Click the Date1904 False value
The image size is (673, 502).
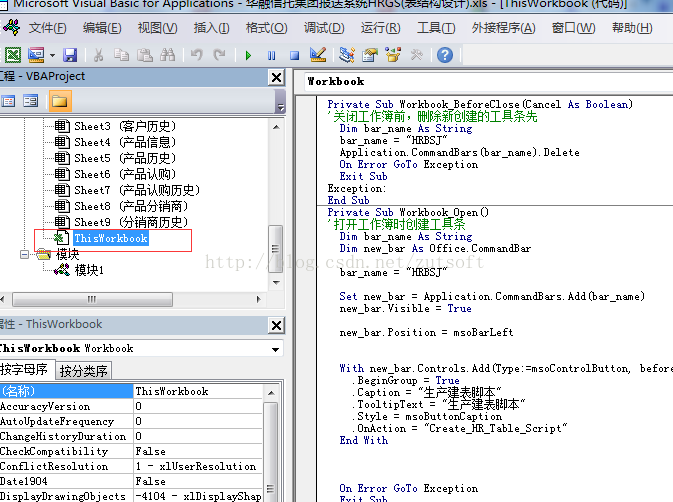tap(198, 481)
